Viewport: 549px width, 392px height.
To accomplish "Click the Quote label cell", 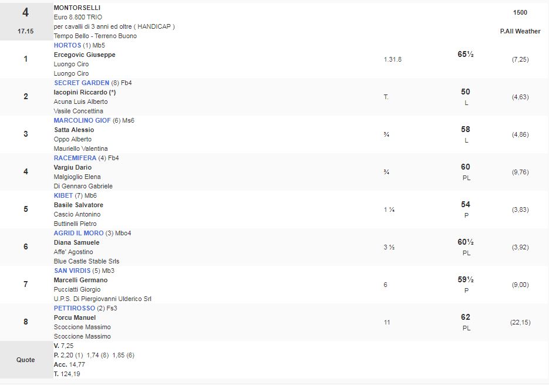I will 25,360.
